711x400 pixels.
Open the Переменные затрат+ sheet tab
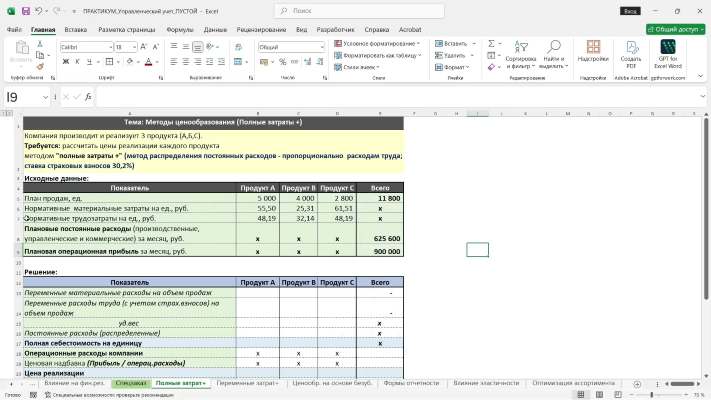coord(248,384)
